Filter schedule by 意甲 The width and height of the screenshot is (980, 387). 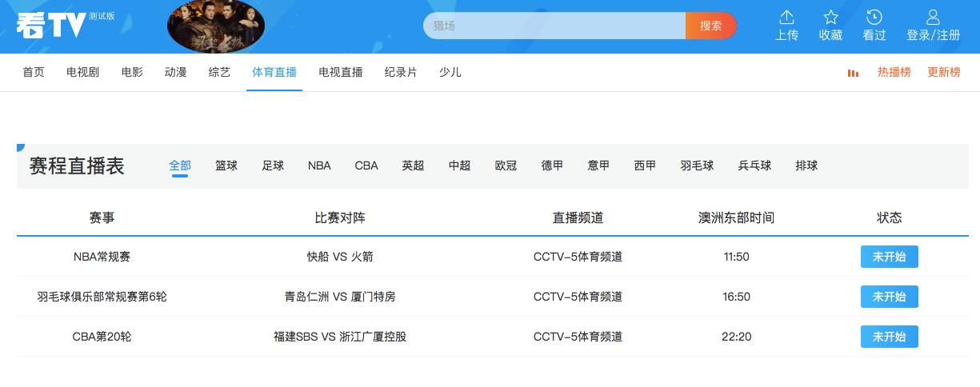pyautogui.click(x=598, y=166)
